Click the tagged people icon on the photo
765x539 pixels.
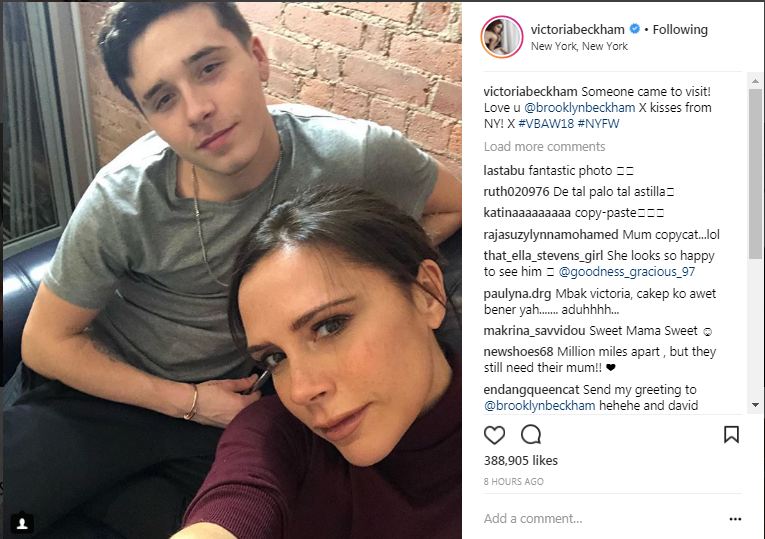tap(22, 523)
